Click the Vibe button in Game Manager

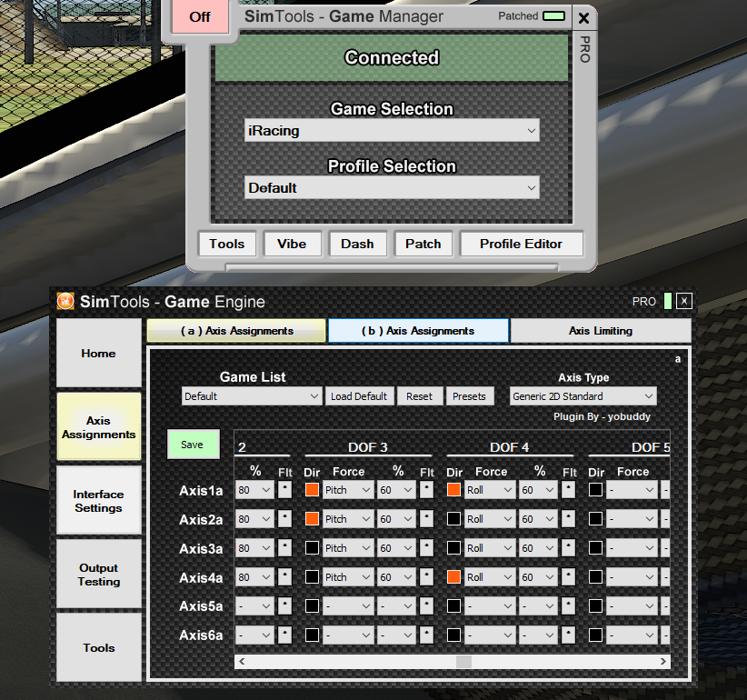click(292, 244)
